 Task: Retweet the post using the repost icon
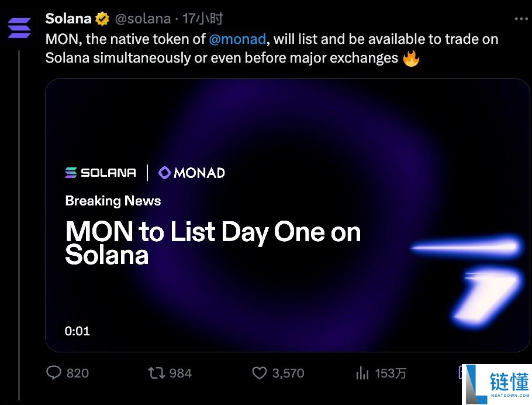pyautogui.click(x=156, y=373)
